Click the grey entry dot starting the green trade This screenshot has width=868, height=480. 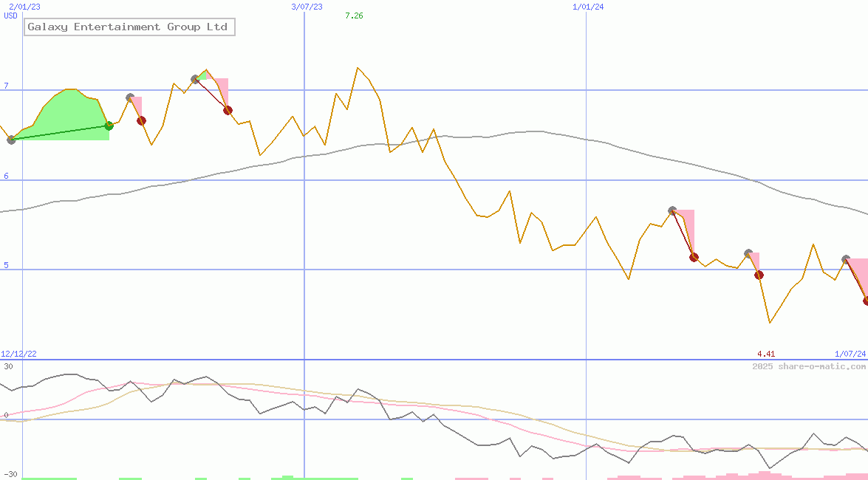pyautogui.click(x=11, y=140)
